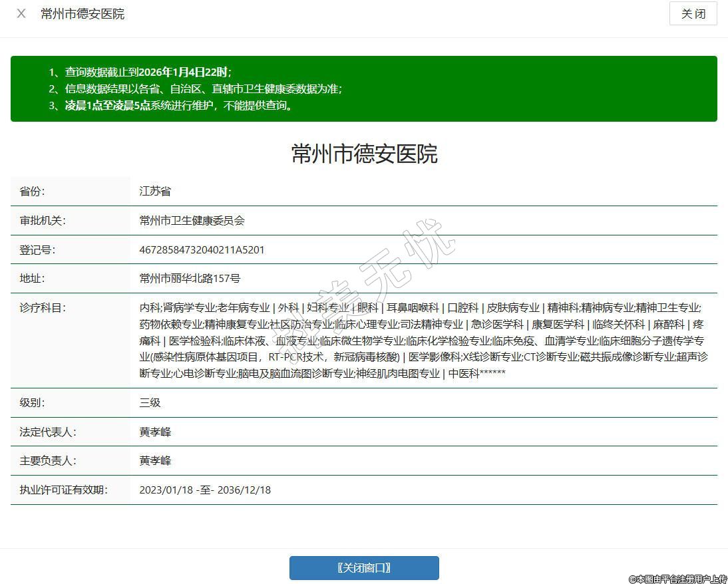Select the registration number 46728584732040211A5201
Viewport: 728px width, 584px height.
[202, 250]
